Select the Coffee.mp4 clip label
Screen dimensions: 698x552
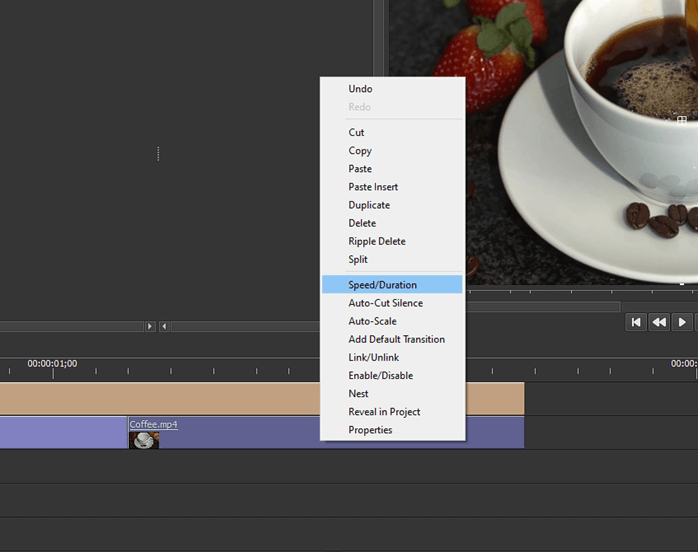[154, 424]
